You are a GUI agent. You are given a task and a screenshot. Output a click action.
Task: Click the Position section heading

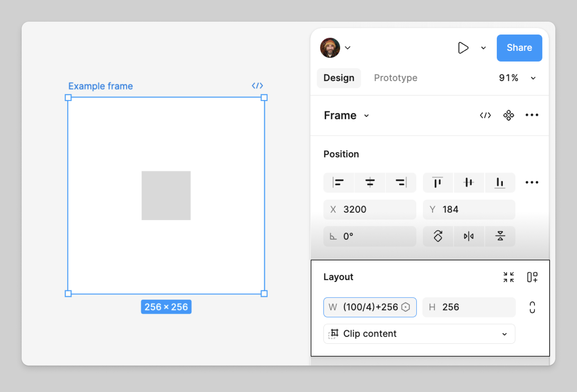click(341, 154)
